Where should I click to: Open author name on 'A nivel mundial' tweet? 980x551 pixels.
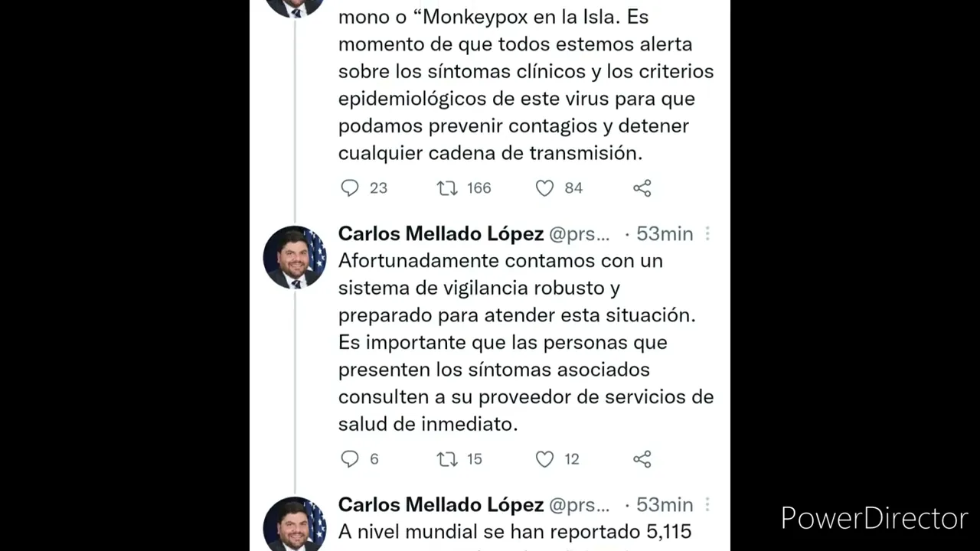pos(441,504)
